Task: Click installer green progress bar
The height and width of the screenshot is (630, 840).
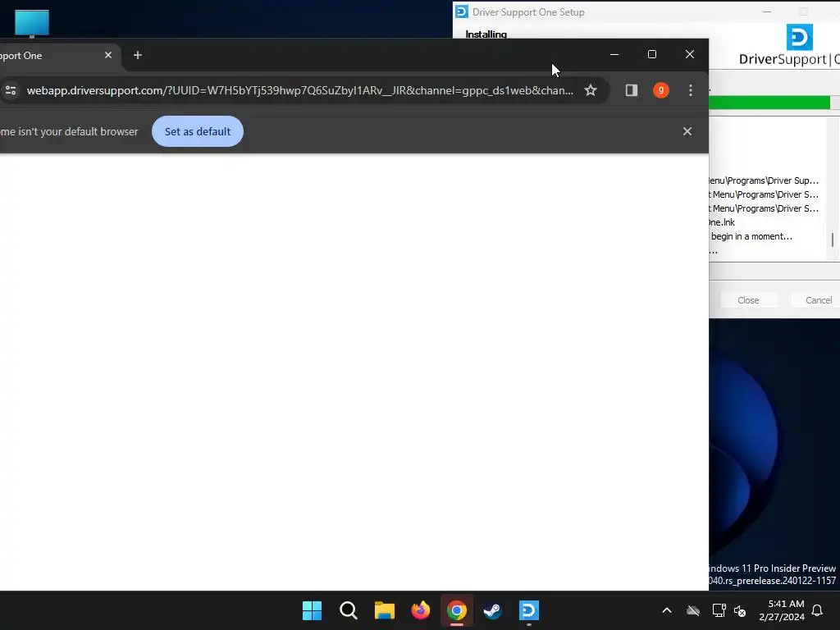Action: [769, 103]
